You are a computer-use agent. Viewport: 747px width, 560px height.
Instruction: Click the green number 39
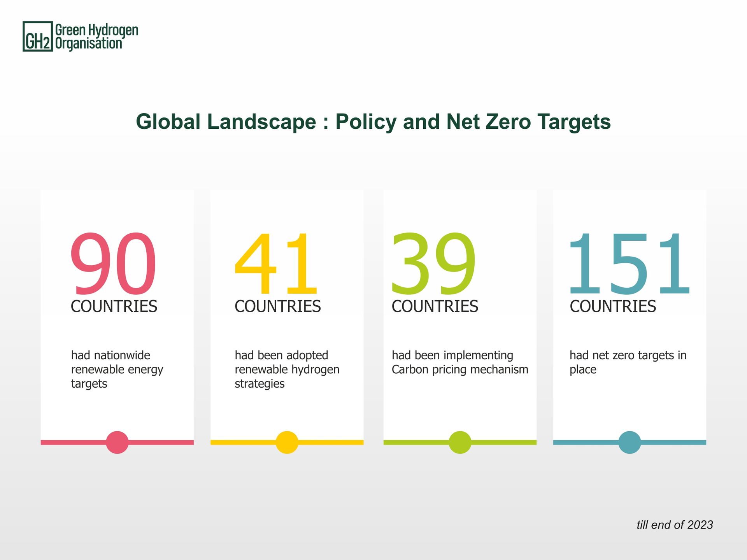434,264
